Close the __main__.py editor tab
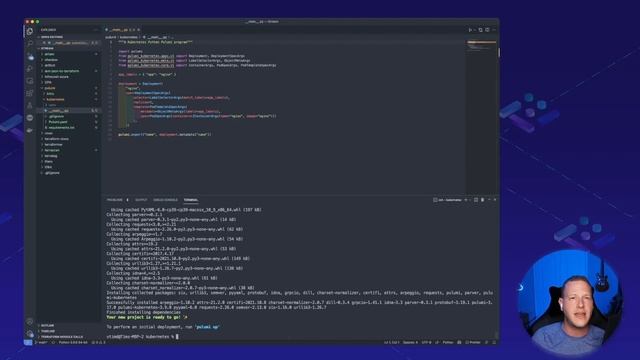 tap(138, 30)
